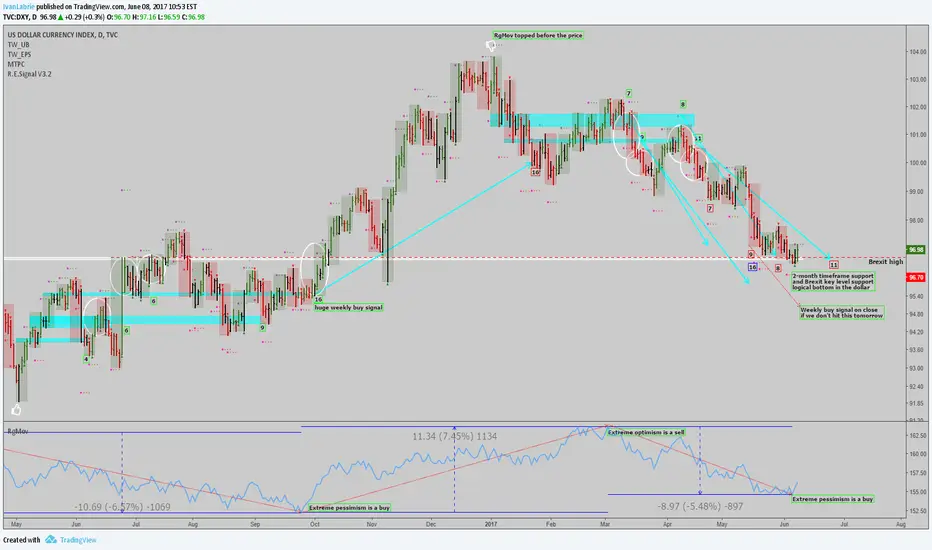Click the thumbs-up icon at chart bottom-left
The image size is (932, 550).
pyautogui.click(x=16, y=410)
